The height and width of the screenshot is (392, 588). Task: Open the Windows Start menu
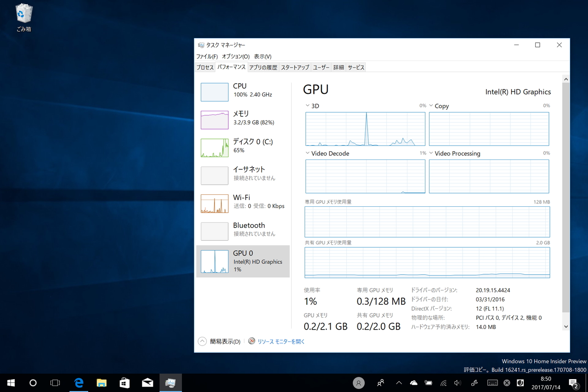point(11,383)
